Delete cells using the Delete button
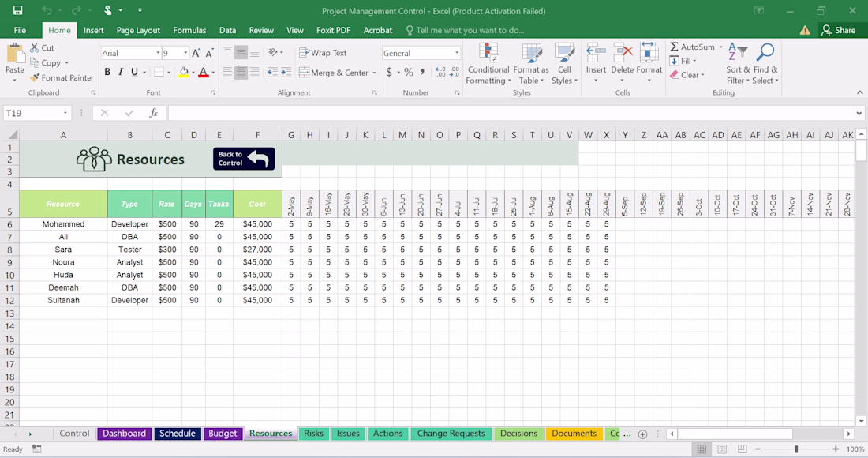This screenshot has height=458, width=868. coord(623,63)
